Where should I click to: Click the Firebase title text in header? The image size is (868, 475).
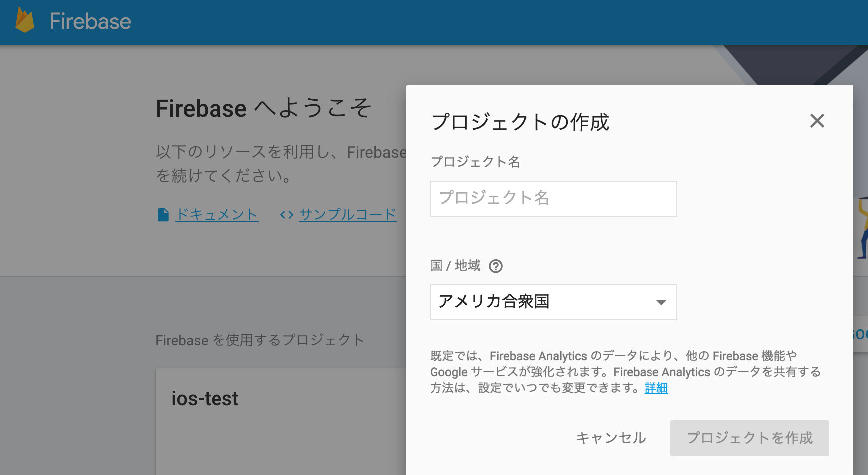(x=90, y=21)
